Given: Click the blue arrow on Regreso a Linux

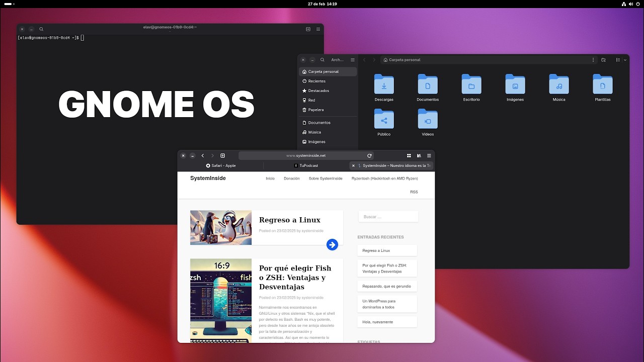Looking at the screenshot, I should pos(332,244).
